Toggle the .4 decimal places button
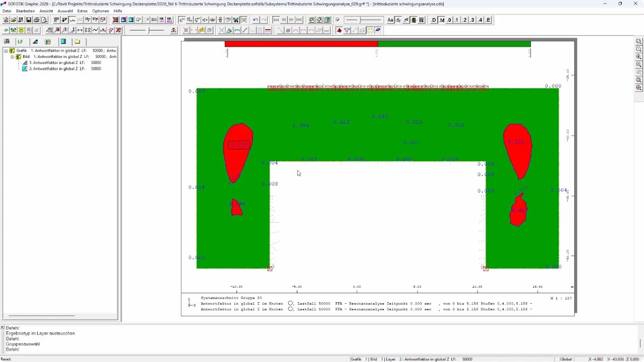Viewport: 644px width, 362px height. click(x=480, y=20)
